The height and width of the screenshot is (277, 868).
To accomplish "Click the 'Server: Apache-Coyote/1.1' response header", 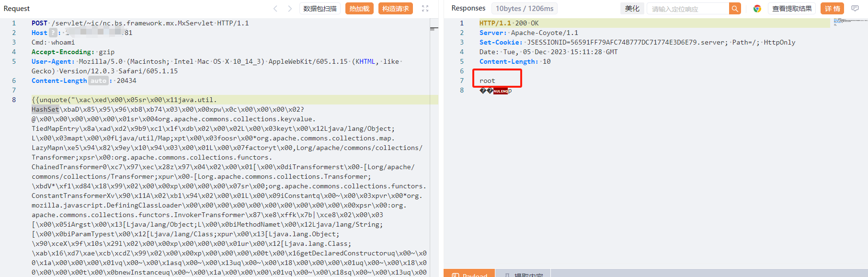I will [x=529, y=33].
